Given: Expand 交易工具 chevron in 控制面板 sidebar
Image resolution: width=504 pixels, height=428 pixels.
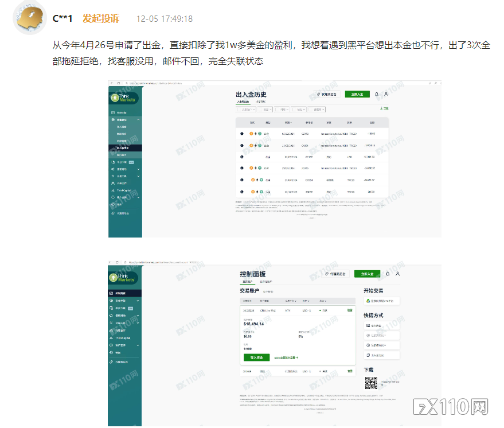Looking at the screenshot, I should [138, 322].
